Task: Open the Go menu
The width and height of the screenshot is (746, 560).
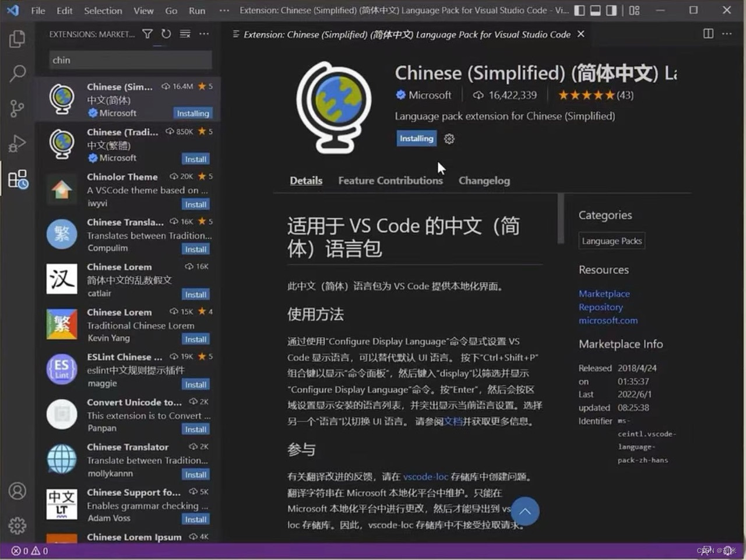Action: tap(171, 10)
